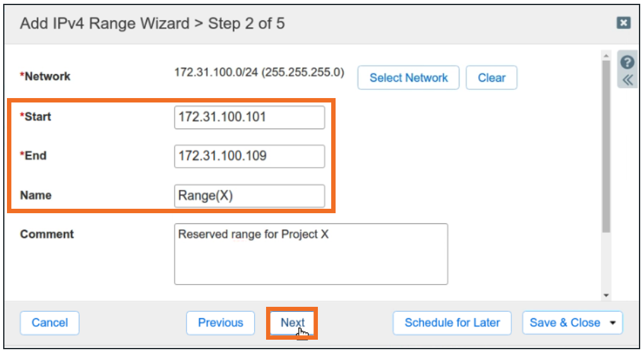Viewport: 644px width, 353px height.
Task: Click the scrollbar down arrow
Action: coord(607,295)
